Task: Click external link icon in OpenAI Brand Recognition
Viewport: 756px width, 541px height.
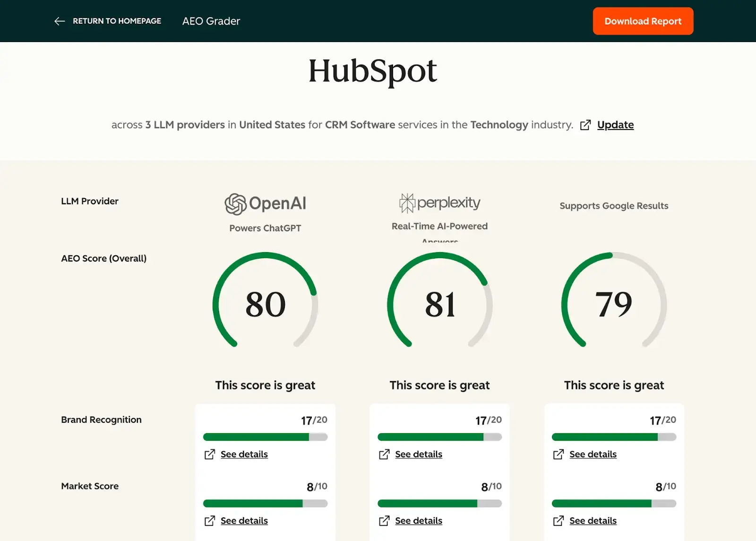Action: coord(210,454)
